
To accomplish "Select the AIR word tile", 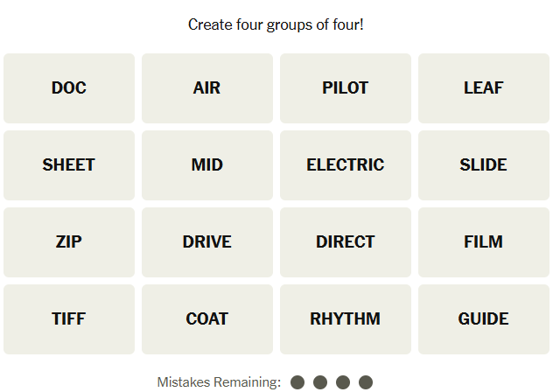I will [207, 88].
